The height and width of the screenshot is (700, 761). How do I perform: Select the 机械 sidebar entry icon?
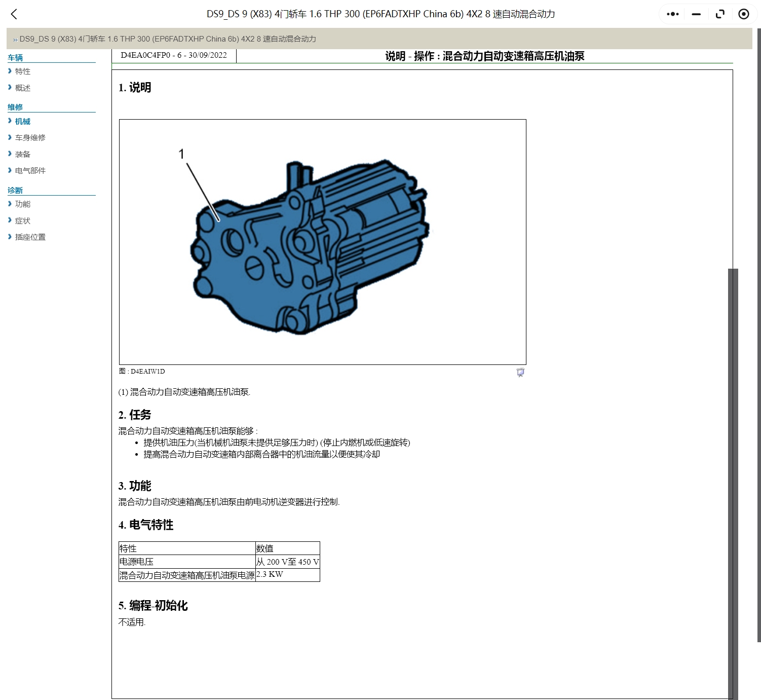point(10,121)
